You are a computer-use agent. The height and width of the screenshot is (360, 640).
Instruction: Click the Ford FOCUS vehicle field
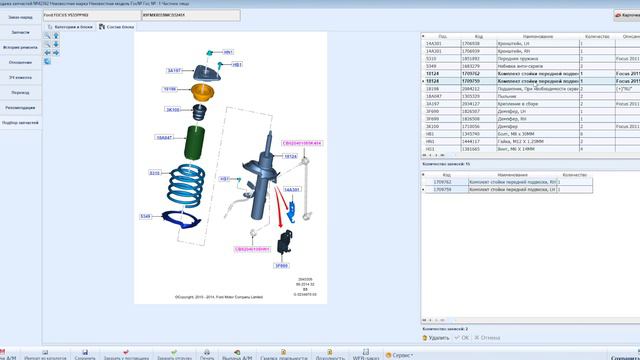(x=92, y=15)
